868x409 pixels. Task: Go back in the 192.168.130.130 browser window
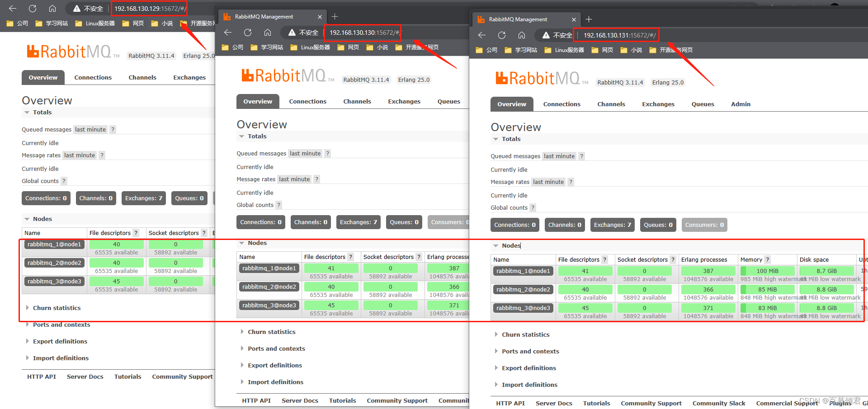(228, 33)
